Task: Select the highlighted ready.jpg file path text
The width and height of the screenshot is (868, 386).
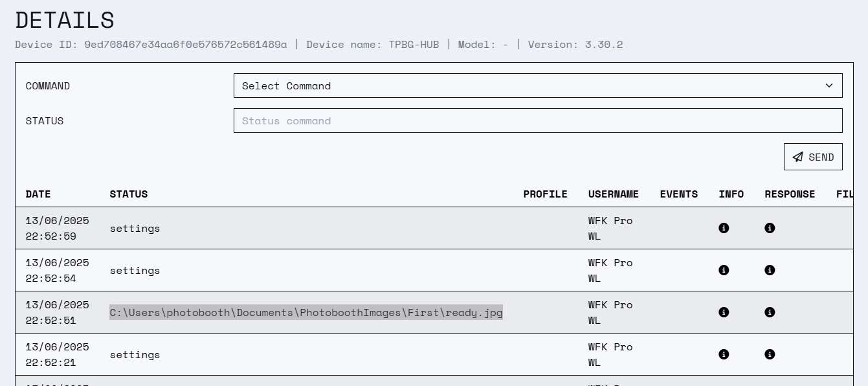Action: coord(306,312)
